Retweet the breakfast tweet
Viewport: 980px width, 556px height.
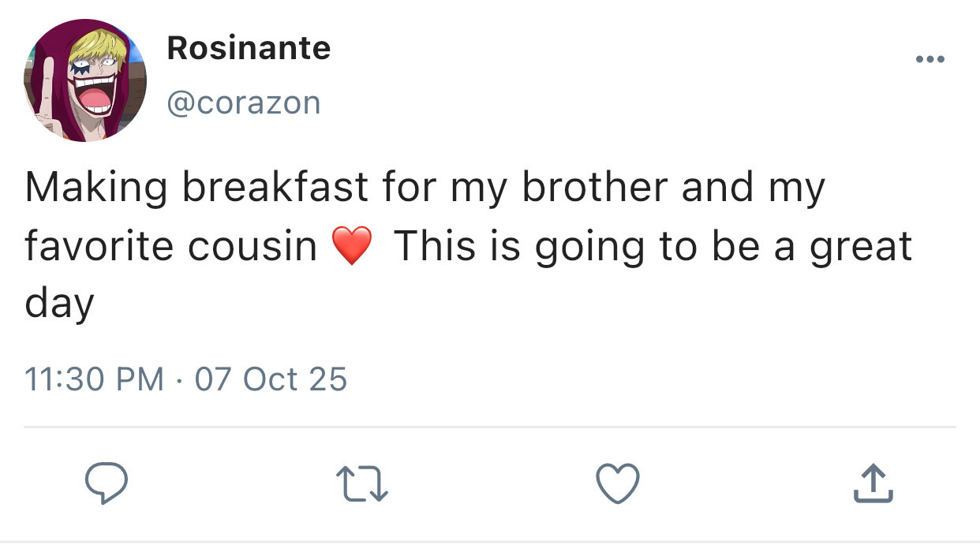[362, 483]
